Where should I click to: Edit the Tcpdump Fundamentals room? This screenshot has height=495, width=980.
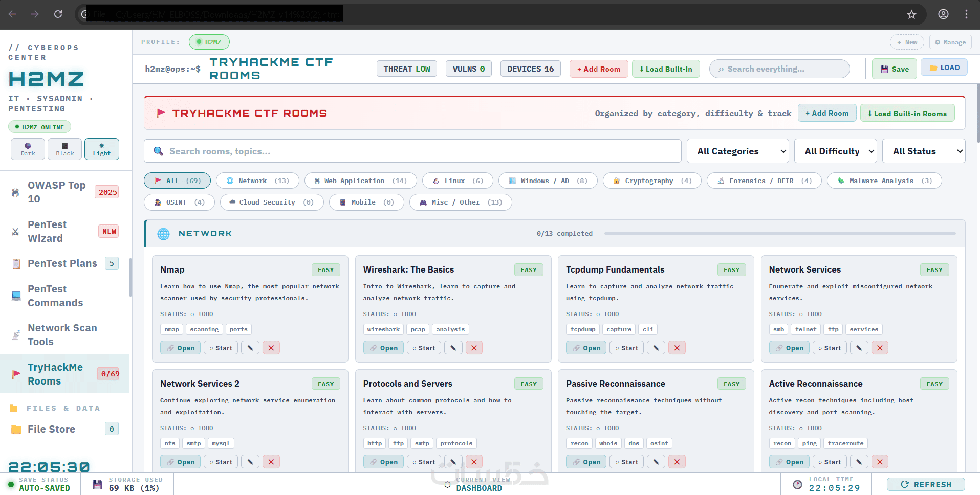click(656, 348)
